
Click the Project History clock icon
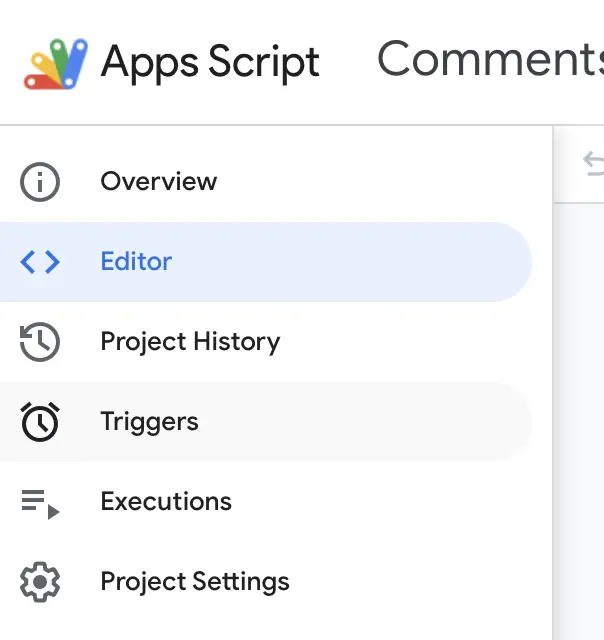pos(40,342)
